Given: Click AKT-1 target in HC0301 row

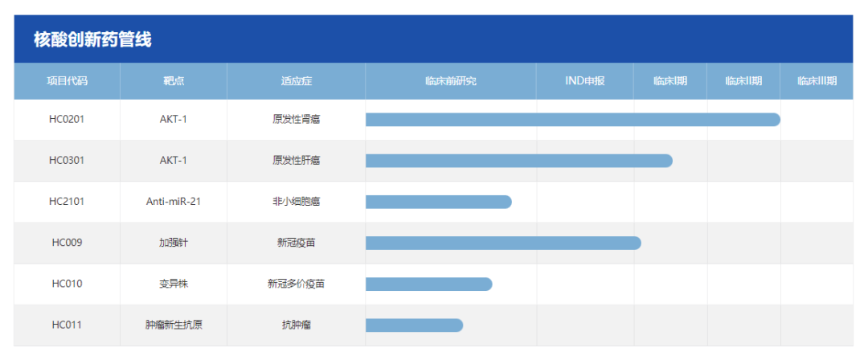Looking at the screenshot, I should click(174, 161).
